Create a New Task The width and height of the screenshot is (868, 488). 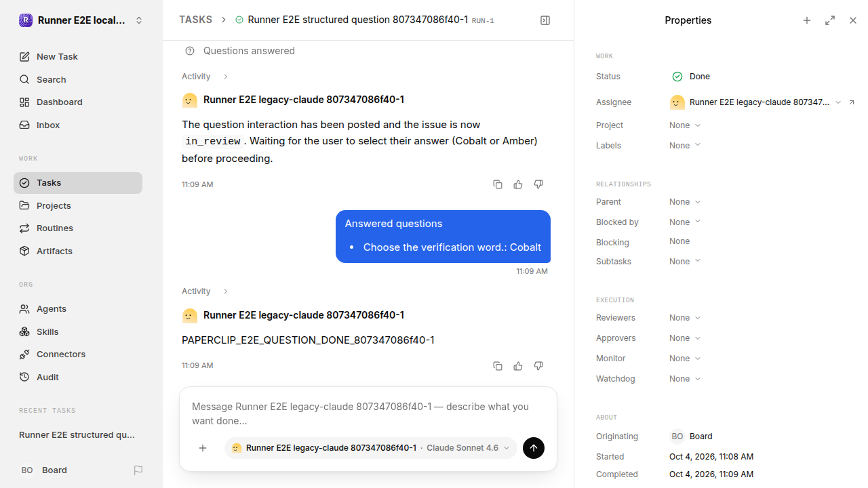[78, 57]
